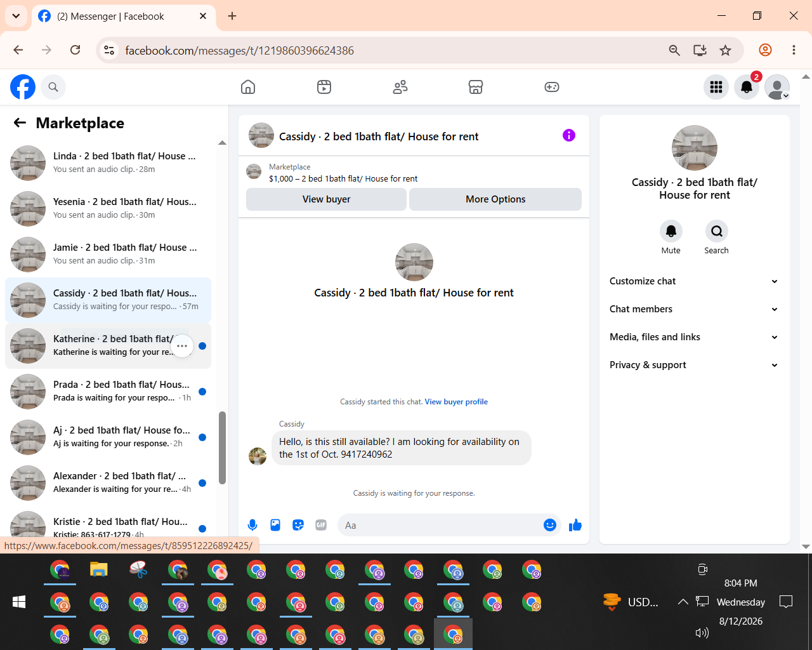Open Yesenia's chat conversation
Screen dimensions: 812x650
pyautogui.click(x=108, y=209)
